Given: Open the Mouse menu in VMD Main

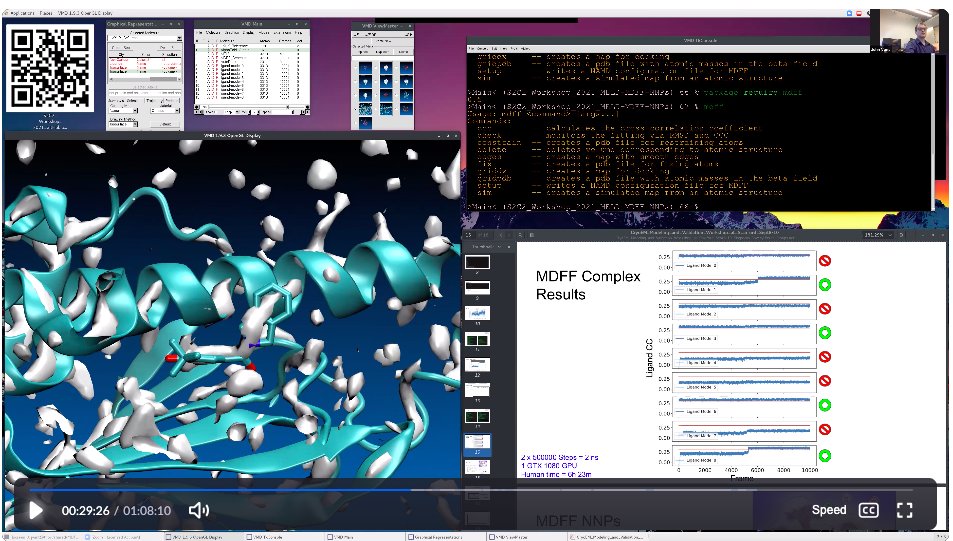Looking at the screenshot, I should [264, 33].
